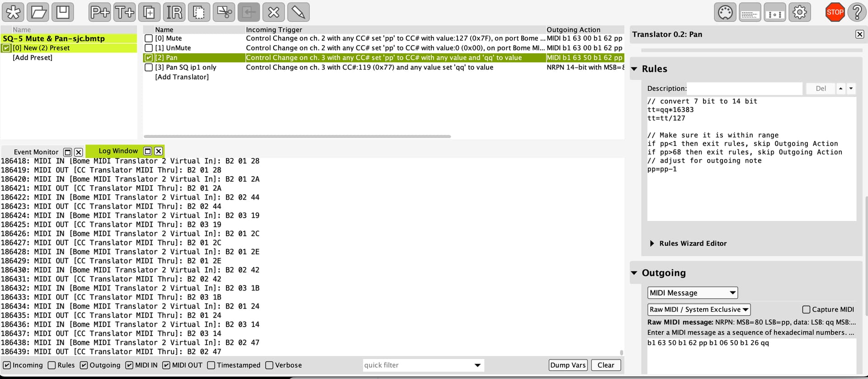Image resolution: width=868 pixels, height=379 pixels.
Task: Enable the [0] Mute translator checkbox
Action: pyautogui.click(x=149, y=38)
